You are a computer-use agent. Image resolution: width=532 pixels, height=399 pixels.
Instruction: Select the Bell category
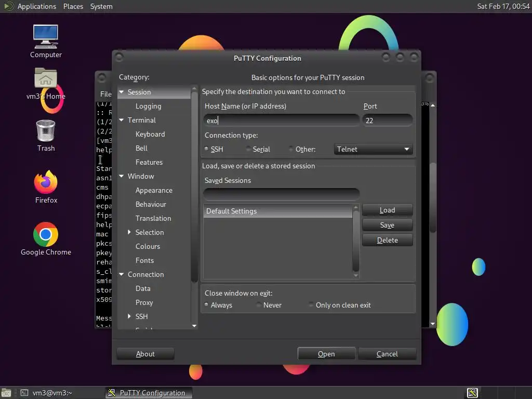(141, 148)
